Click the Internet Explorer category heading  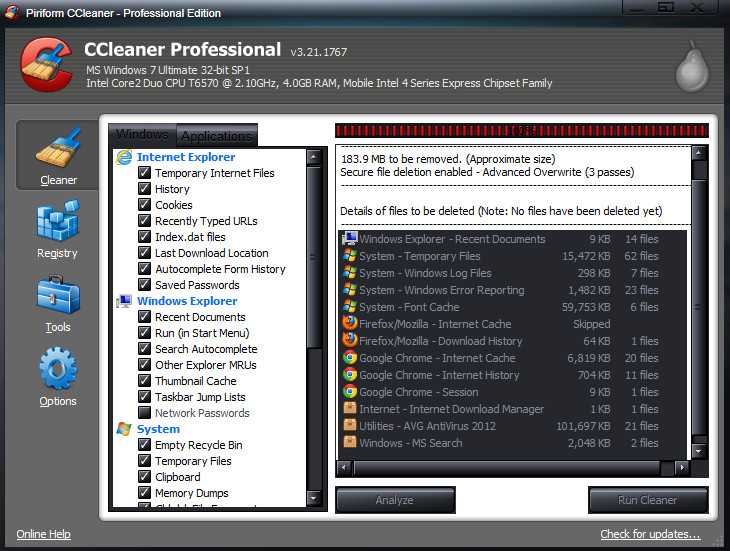coord(186,157)
